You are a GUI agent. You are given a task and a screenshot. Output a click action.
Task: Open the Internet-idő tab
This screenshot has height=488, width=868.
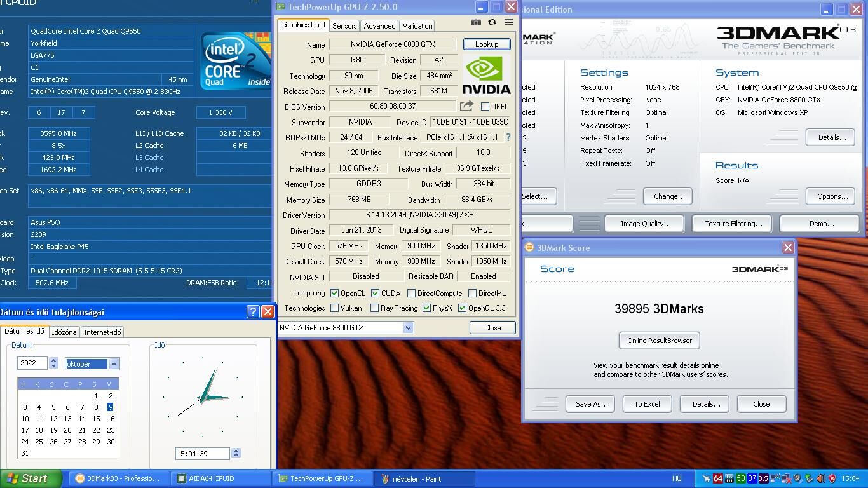[102, 332]
